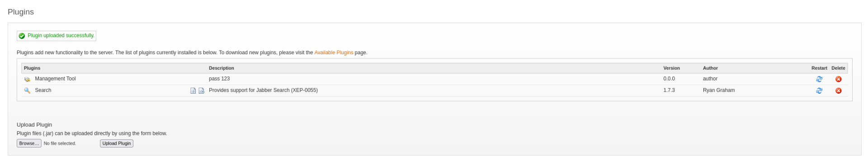
Task: Click the green success checkmark icon
Action: pyautogui.click(x=22, y=36)
